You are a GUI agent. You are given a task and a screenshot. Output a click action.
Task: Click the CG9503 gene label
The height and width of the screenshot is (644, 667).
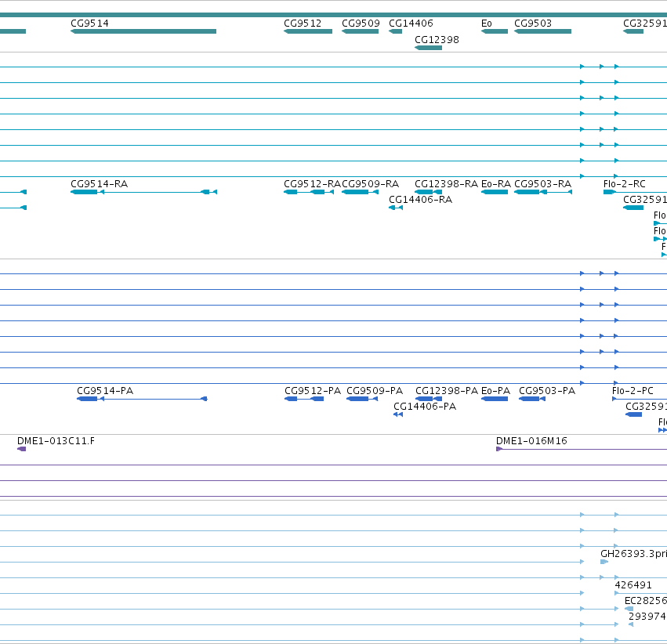tap(533, 24)
